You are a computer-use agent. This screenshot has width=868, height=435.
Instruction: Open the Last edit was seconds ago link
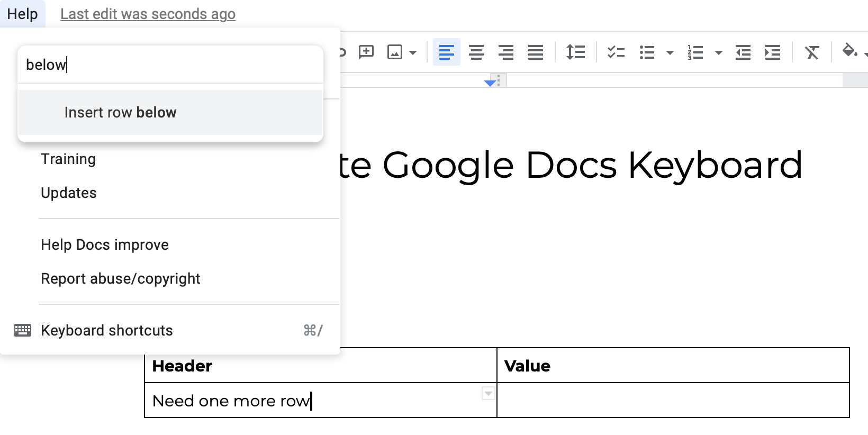148,14
